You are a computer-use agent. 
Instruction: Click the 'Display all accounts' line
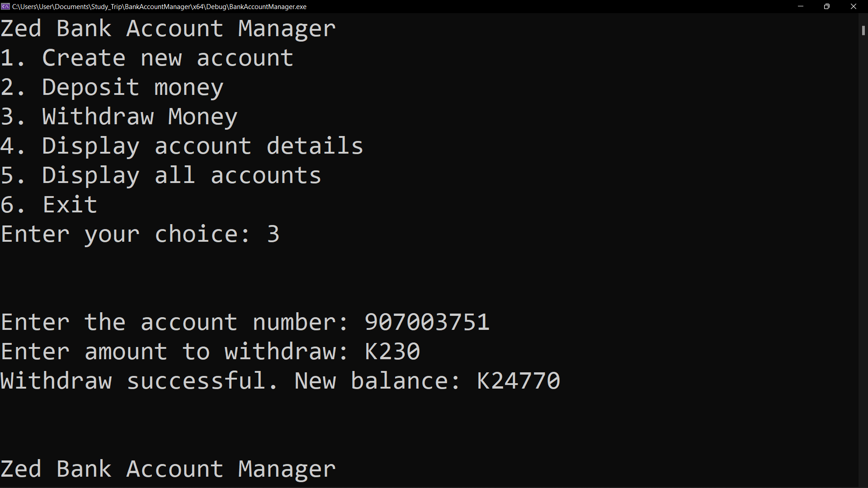(x=161, y=175)
